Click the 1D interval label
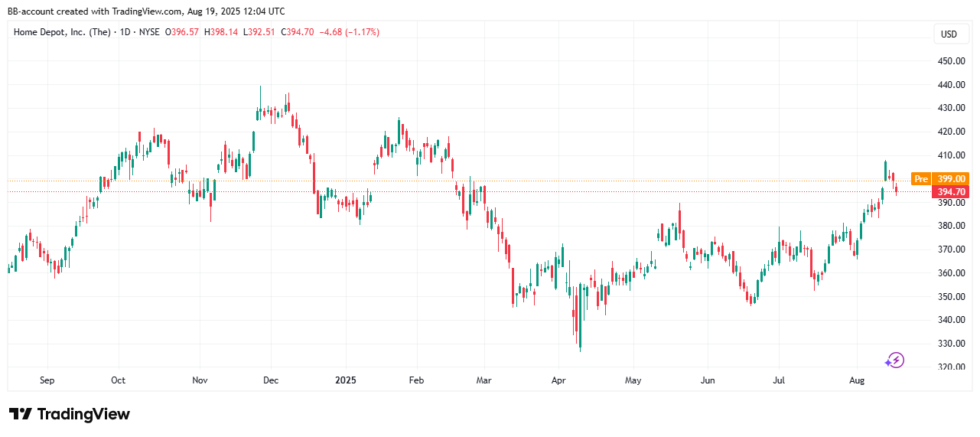 point(124,32)
